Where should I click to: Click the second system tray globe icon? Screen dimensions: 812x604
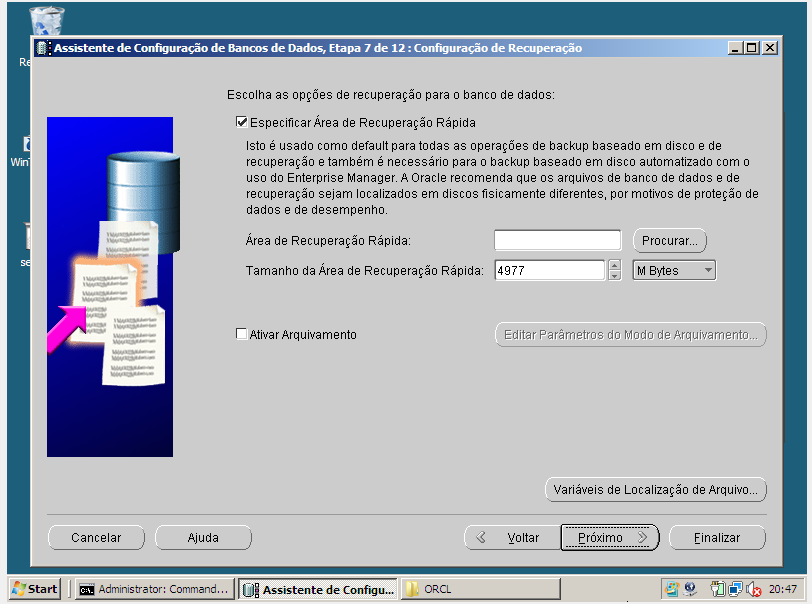690,589
